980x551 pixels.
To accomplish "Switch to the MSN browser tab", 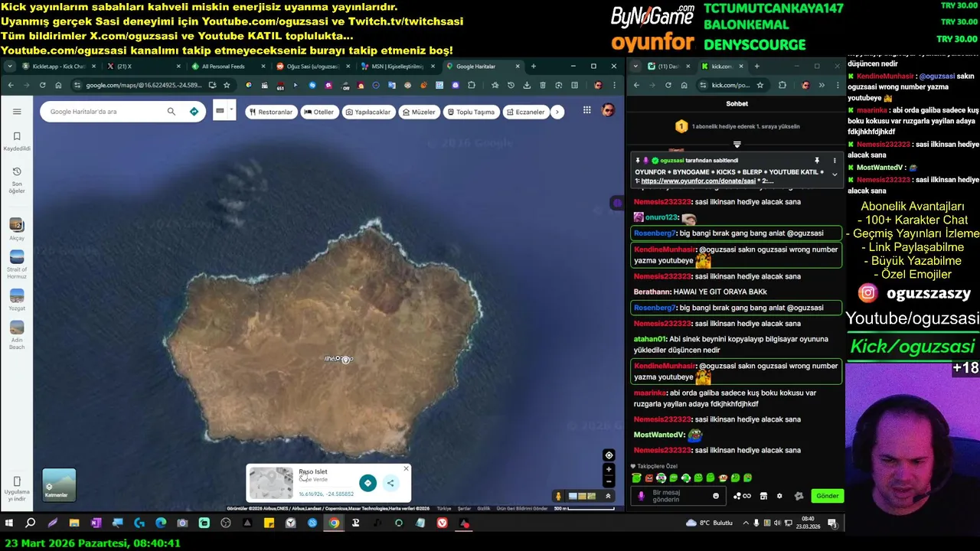I will pyautogui.click(x=397, y=67).
